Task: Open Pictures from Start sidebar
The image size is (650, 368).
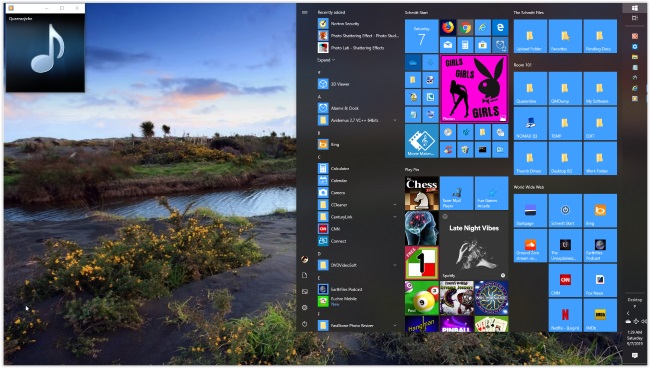Action: [x=305, y=291]
